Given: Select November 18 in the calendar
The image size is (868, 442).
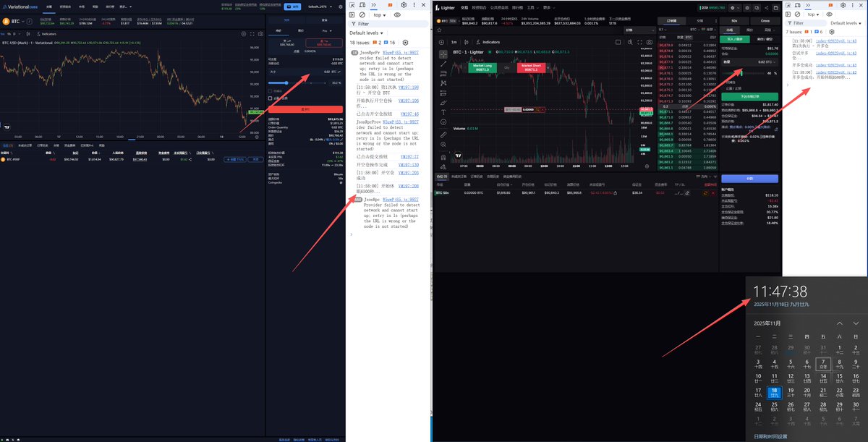Looking at the screenshot, I should (x=775, y=391).
